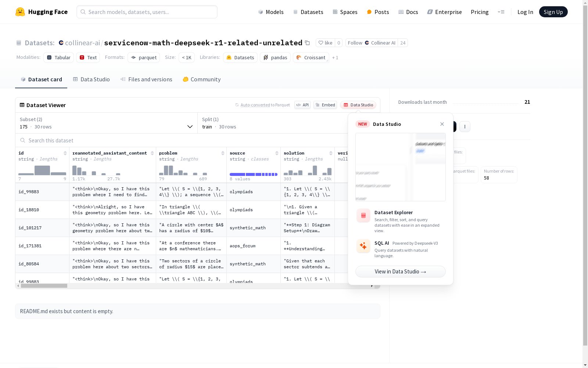Click the Datasets library tag

(x=240, y=57)
